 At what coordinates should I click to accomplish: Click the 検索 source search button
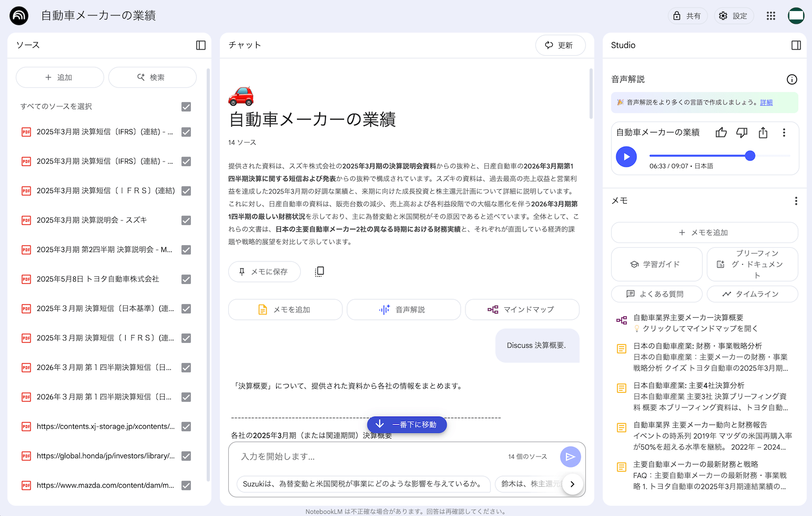[153, 77]
